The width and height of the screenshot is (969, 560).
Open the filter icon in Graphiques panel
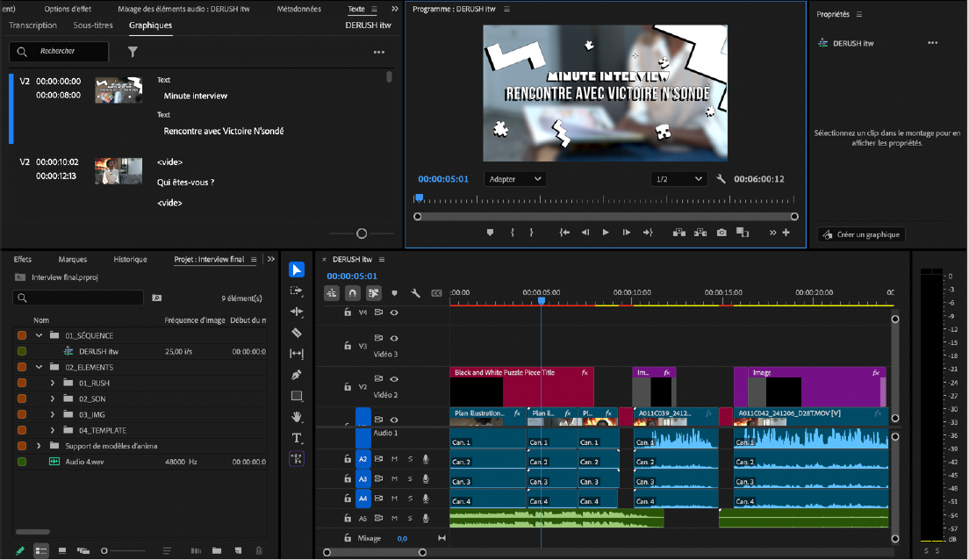click(133, 52)
